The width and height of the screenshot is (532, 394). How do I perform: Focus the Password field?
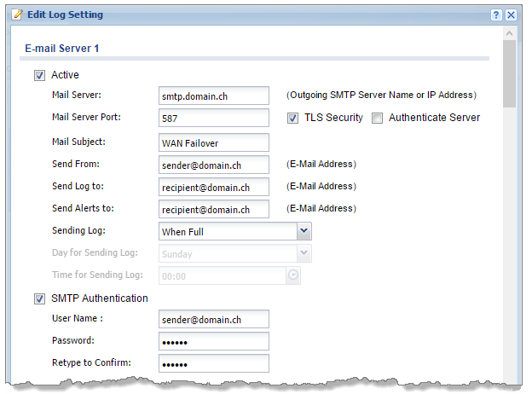[x=213, y=341]
